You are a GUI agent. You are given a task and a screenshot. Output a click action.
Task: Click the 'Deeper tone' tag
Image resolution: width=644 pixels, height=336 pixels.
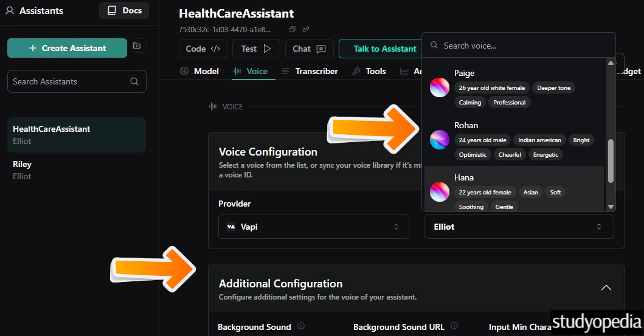(x=553, y=87)
